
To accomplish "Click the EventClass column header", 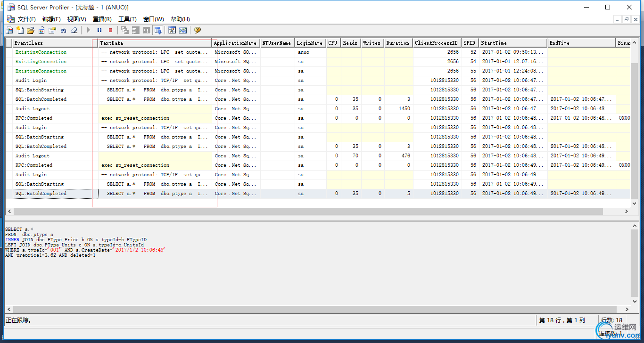I will tap(56, 43).
